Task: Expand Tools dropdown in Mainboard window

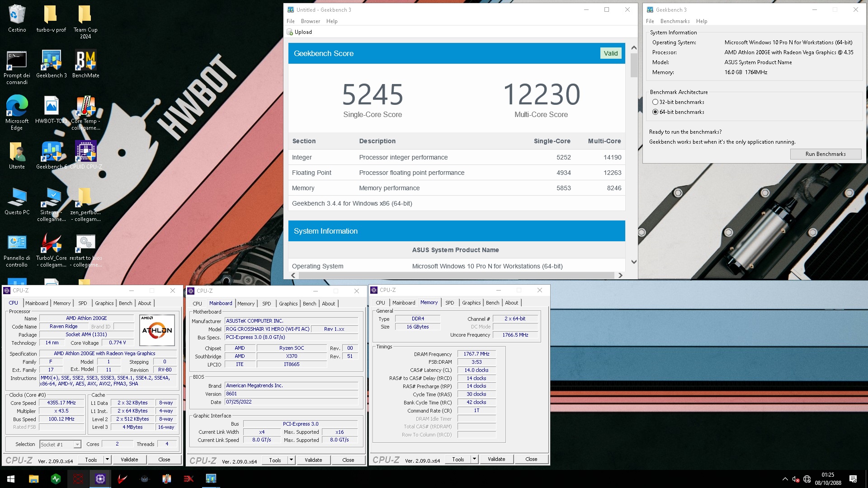Action: point(291,460)
